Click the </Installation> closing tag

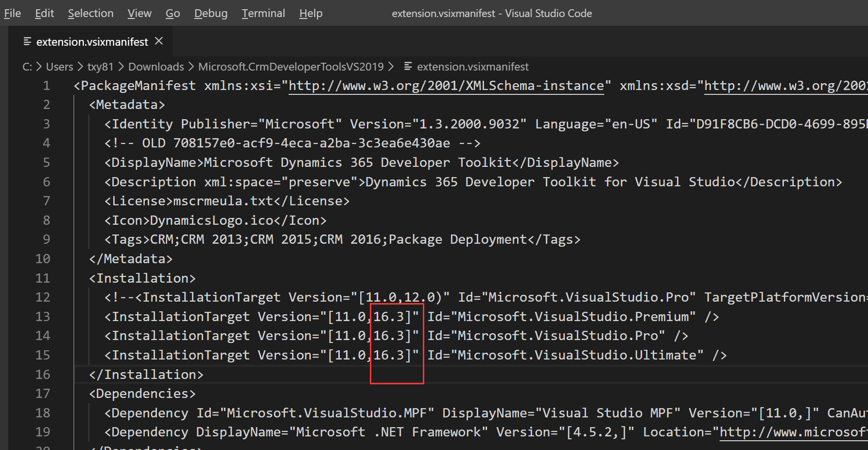[146, 375]
